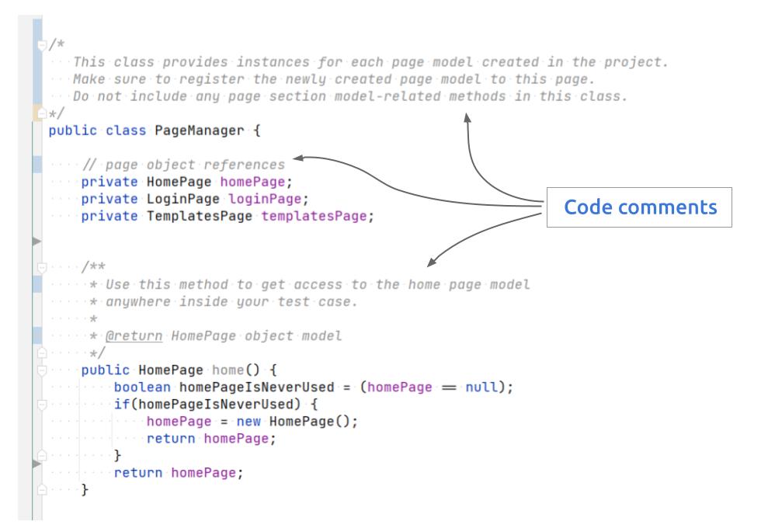This screenshot has width=775, height=532.
Task: Click homePage in '(homePage == null)' expression
Action: point(399,387)
